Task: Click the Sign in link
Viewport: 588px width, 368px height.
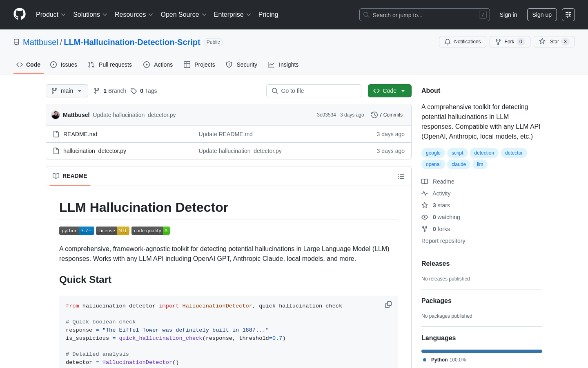Action: 508,15
